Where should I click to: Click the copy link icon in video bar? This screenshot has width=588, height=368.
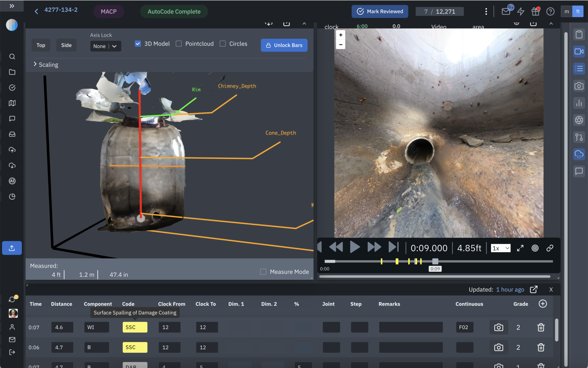tap(550, 248)
